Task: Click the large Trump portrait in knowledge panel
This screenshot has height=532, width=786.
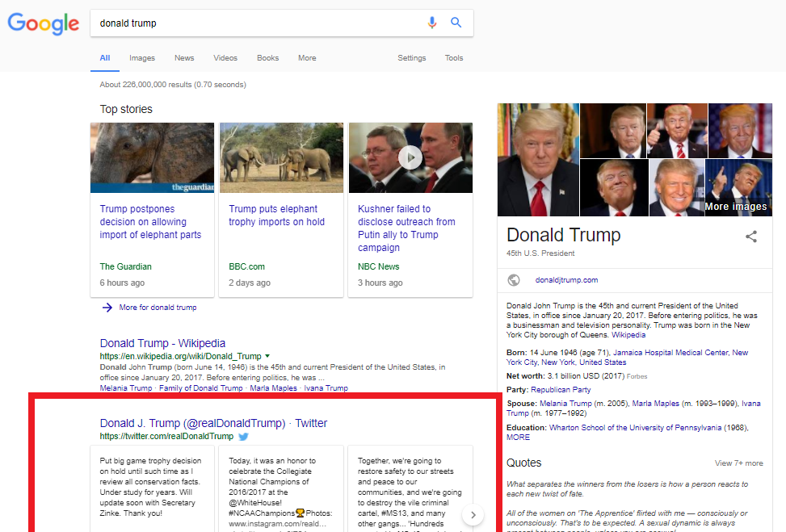Action: point(538,160)
